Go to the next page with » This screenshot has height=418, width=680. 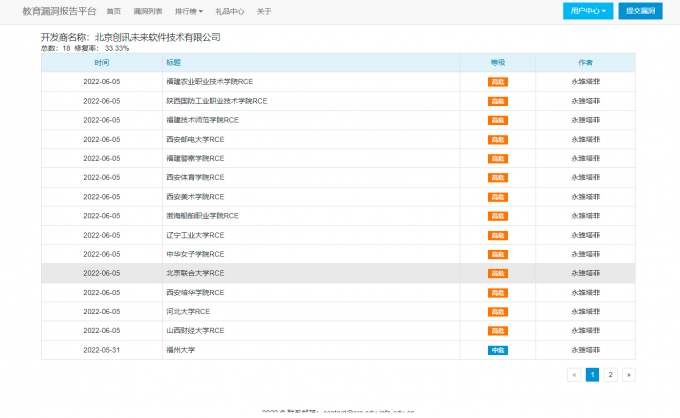click(x=628, y=375)
